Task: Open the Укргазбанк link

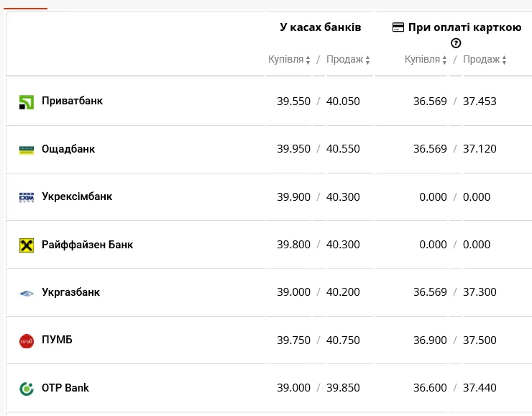Action: 70,292
